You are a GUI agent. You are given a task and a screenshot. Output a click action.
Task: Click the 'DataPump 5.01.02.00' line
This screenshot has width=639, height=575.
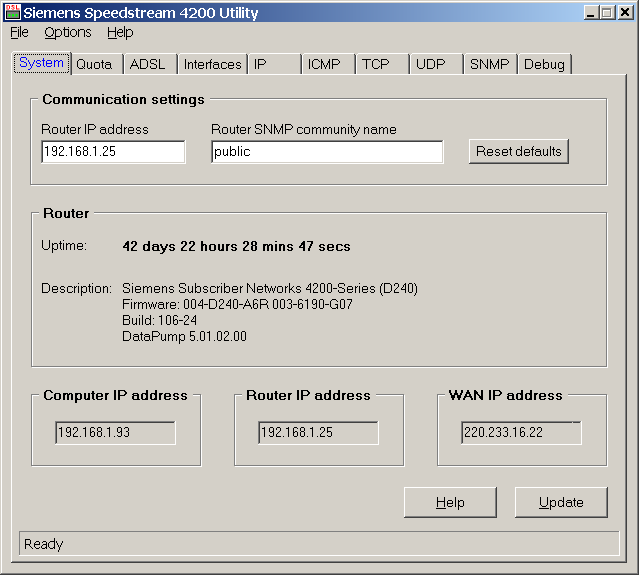[x=184, y=337]
